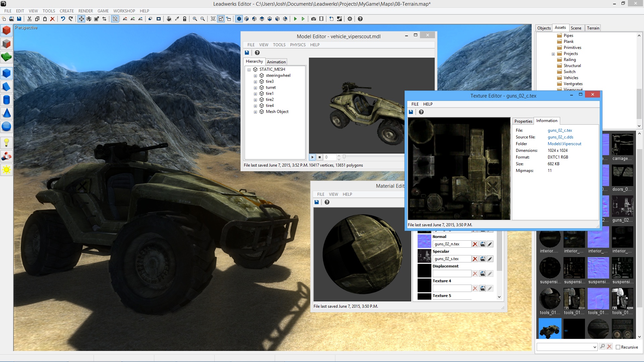Collapse the STATIC_MESH tree node
644x362 pixels.
(x=249, y=69)
